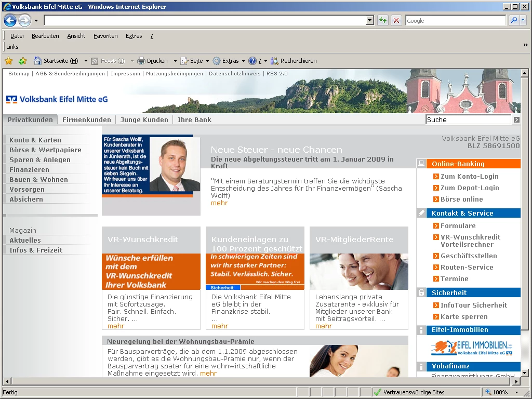The height and width of the screenshot is (399, 532).
Task: Click the vertical scrollbar down arrow
Action: tap(524, 373)
